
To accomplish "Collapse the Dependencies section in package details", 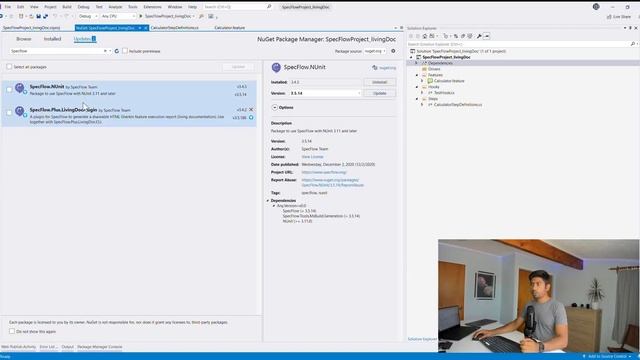I will [x=268, y=201].
